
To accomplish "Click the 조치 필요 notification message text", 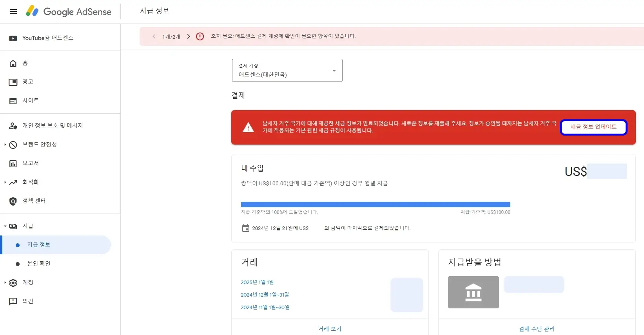I will point(283,36).
